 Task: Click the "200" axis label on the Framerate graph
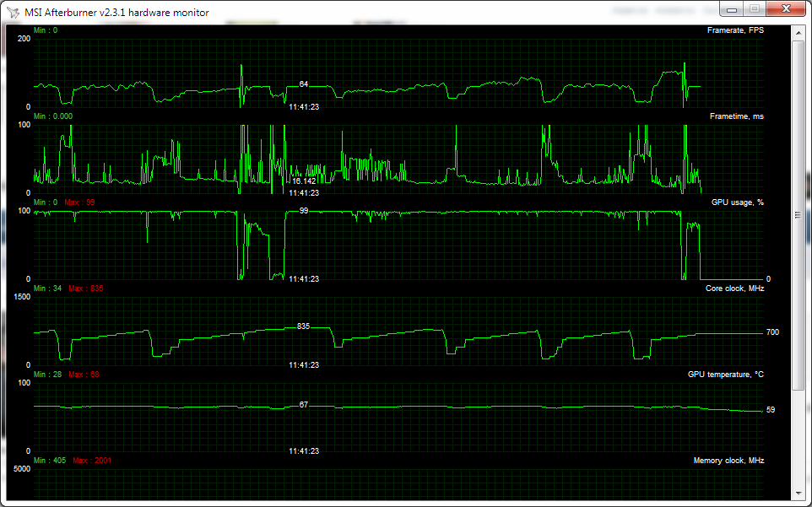point(24,39)
